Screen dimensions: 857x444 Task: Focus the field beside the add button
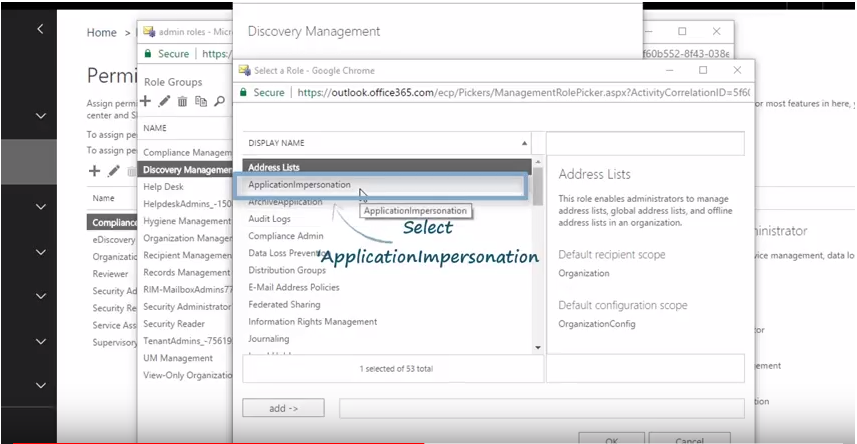542,408
